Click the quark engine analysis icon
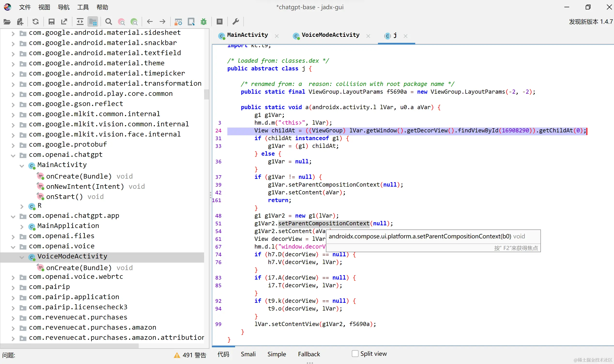This screenshot has height=364, width=614. [x=191, y=22]
